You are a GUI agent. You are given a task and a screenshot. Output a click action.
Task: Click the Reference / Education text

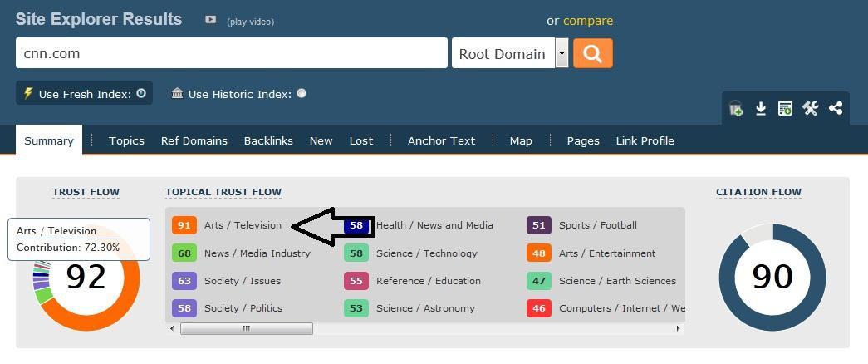tap(428, 281)
